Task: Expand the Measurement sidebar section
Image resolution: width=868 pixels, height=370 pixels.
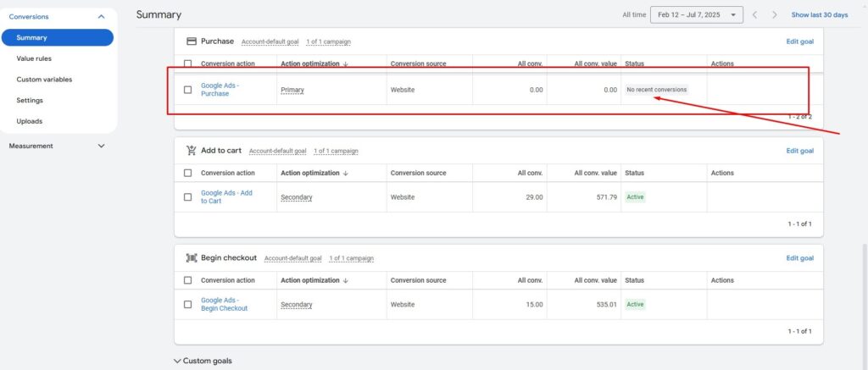Action: click(102, 146)
